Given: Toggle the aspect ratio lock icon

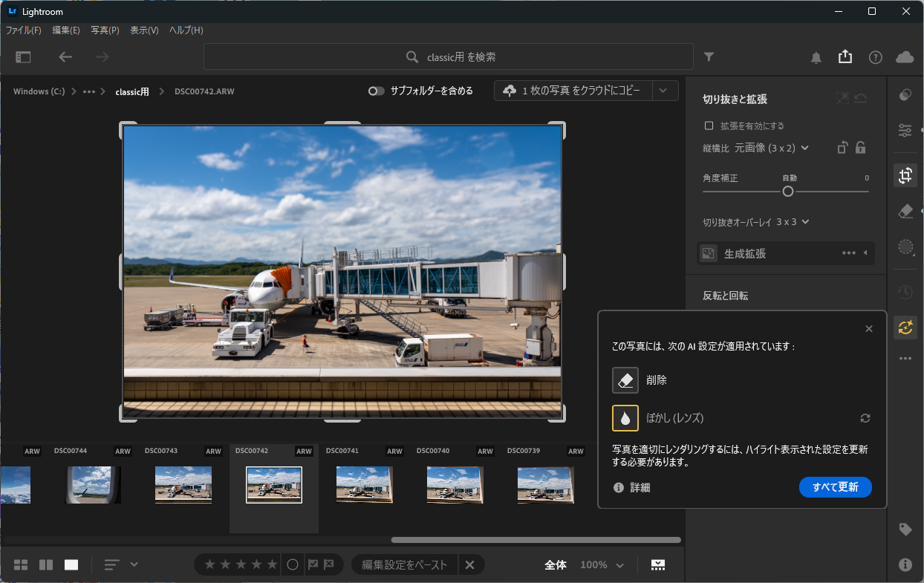Looking at the screenshot, I should (x=860, y=148).
